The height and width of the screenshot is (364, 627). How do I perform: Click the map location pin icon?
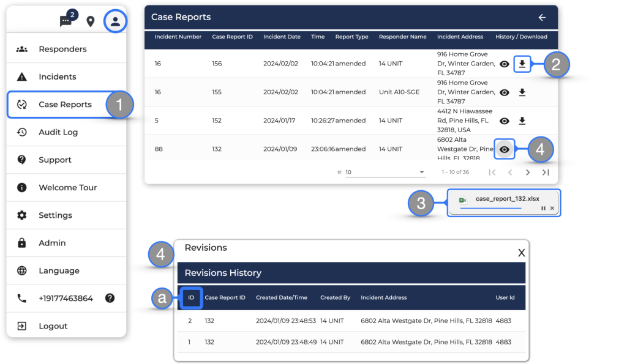(91, 21)
